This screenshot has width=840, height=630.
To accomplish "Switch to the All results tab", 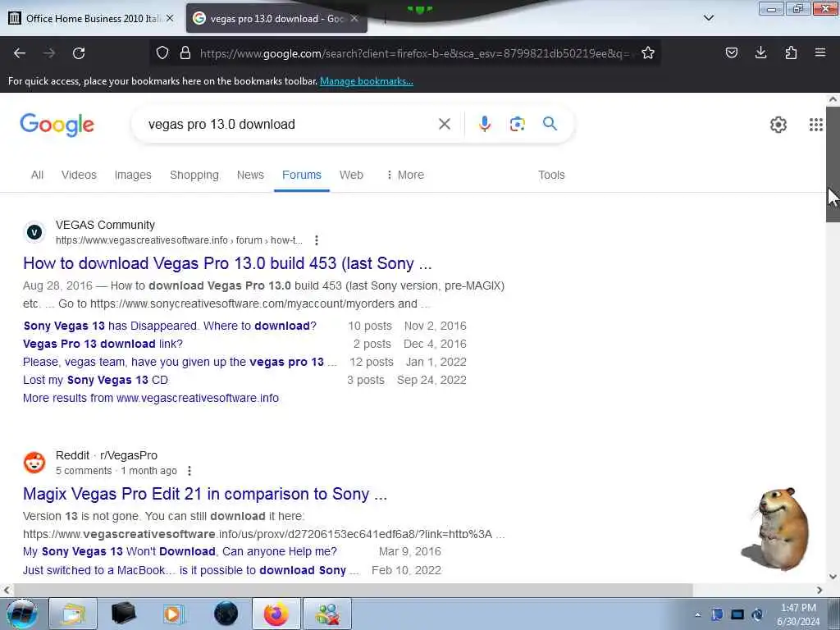I will click(37, 176).
